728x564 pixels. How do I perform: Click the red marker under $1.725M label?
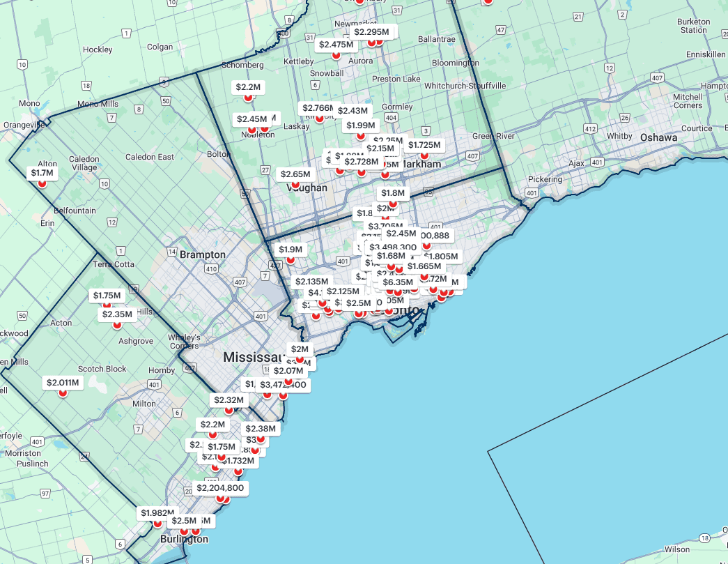click(424, 155)
